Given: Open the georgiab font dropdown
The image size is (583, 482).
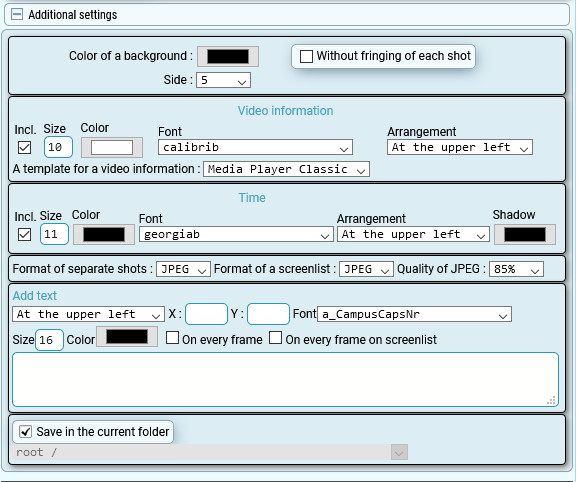Looking at the screenshot, I should click(x=236, y=235).
